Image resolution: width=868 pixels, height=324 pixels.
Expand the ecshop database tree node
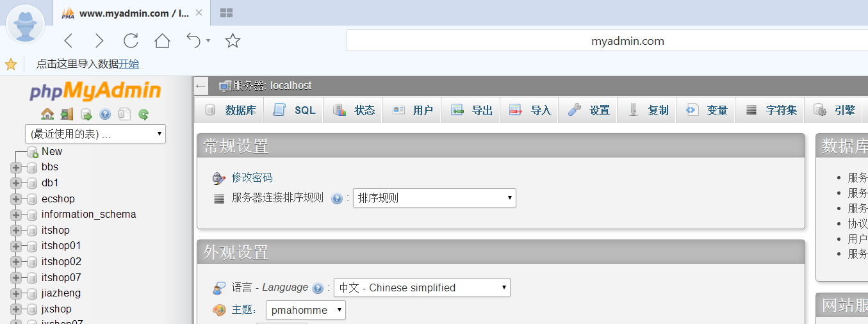point(16,198)
